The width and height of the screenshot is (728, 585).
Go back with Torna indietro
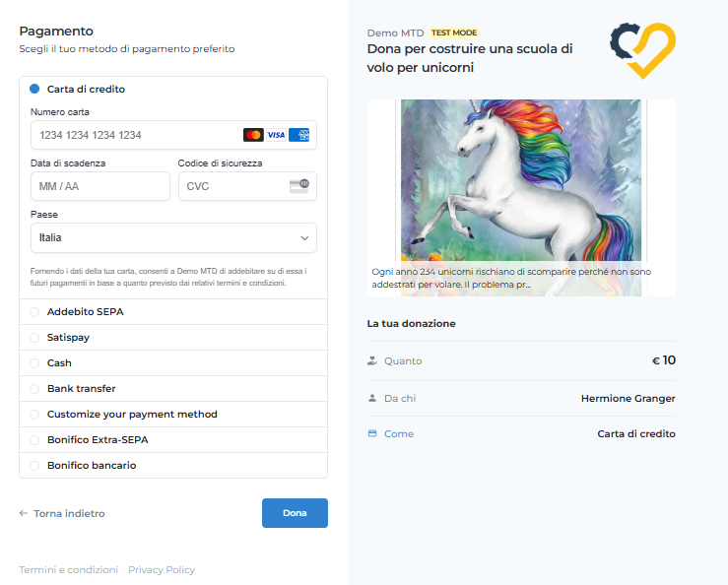click(62, 513)
